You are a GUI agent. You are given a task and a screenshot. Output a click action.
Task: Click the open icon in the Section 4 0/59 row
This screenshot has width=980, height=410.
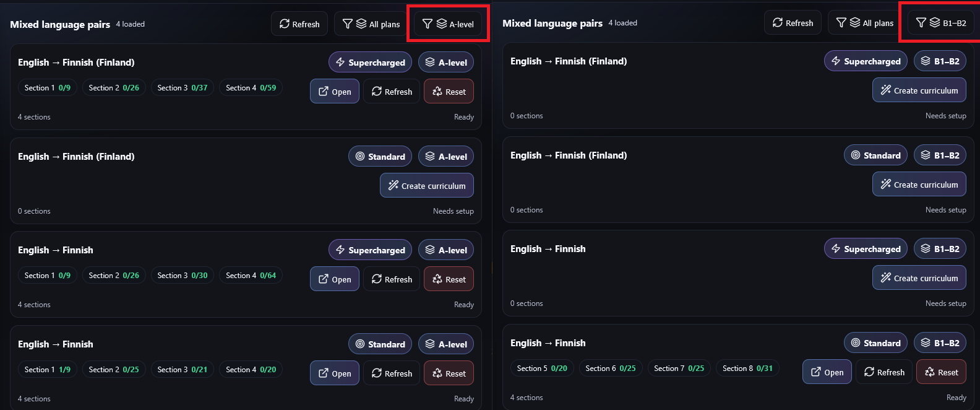click(x=324, y=92)
